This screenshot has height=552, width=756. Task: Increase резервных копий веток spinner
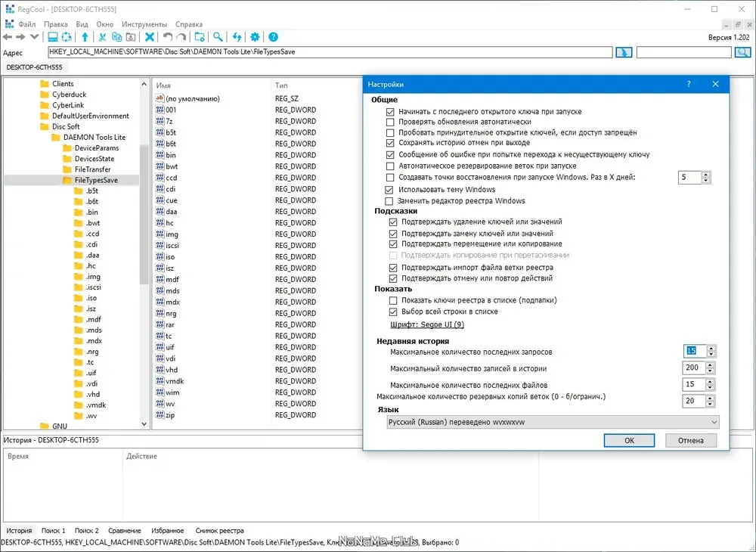[x=710, y=398]
